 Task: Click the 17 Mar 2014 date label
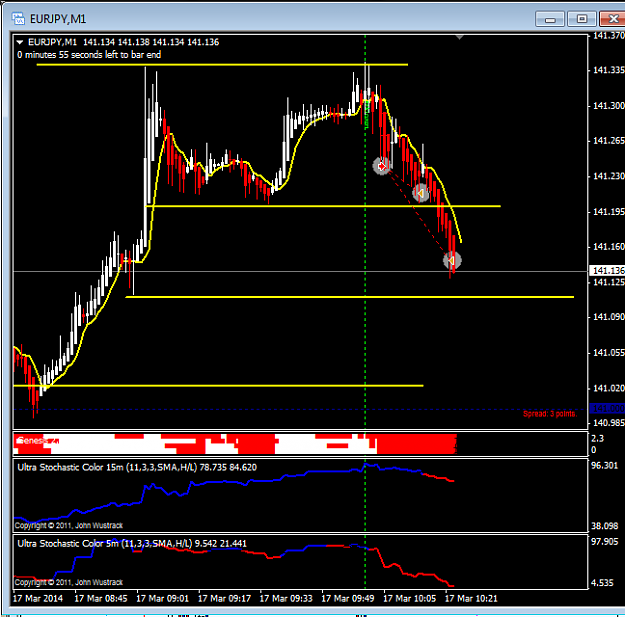38,598
